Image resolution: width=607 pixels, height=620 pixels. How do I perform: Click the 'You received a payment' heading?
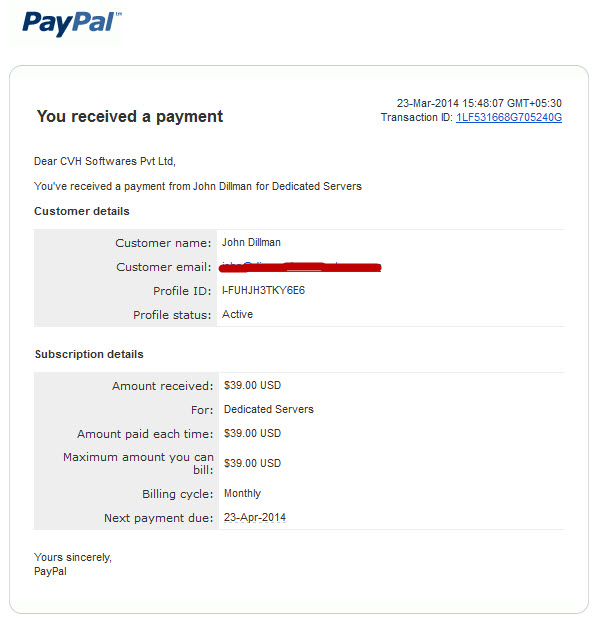tap(130, 117)
